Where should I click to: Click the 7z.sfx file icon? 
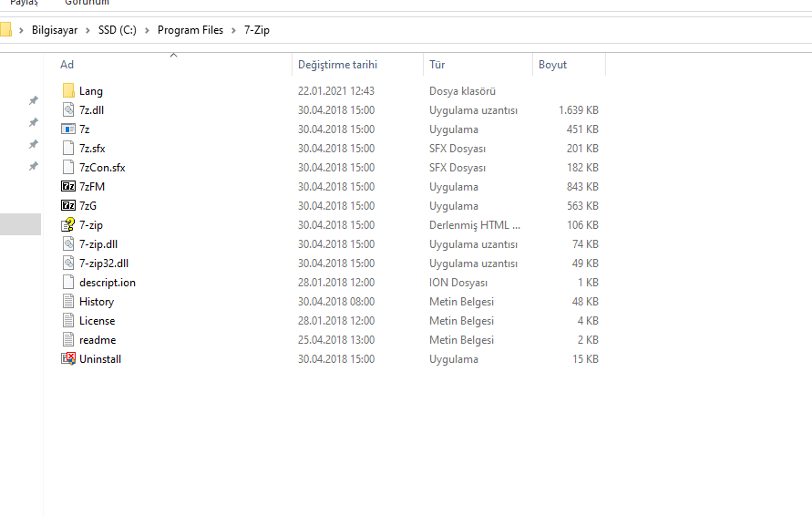pyautogui.click(x=68, y=148)
